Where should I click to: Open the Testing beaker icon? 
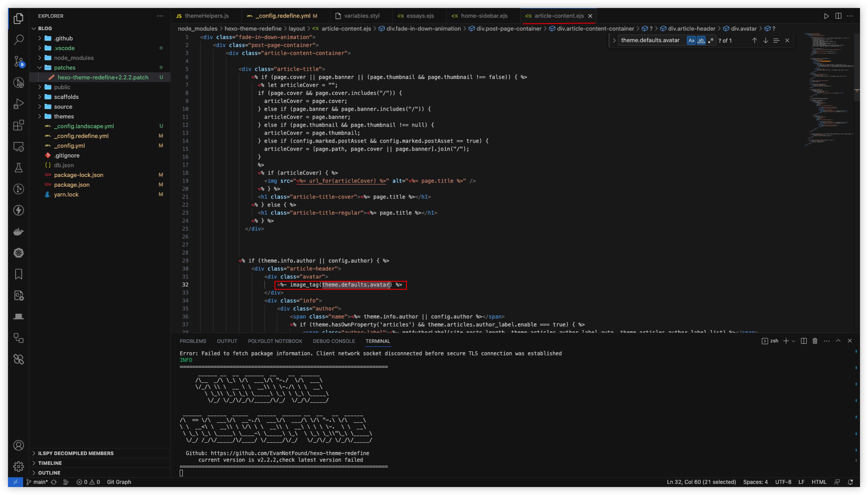(19, 167)
